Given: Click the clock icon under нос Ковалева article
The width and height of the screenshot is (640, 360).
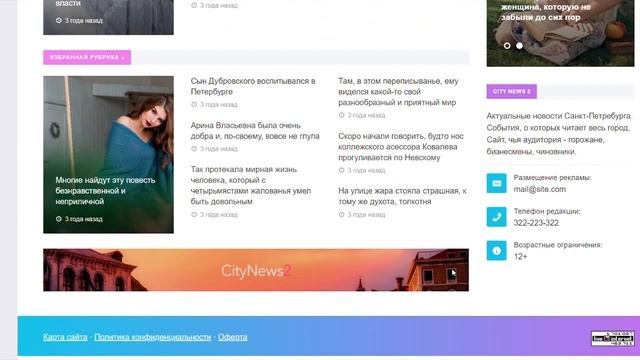Looking at the screenshot, I should coord(342,171).
